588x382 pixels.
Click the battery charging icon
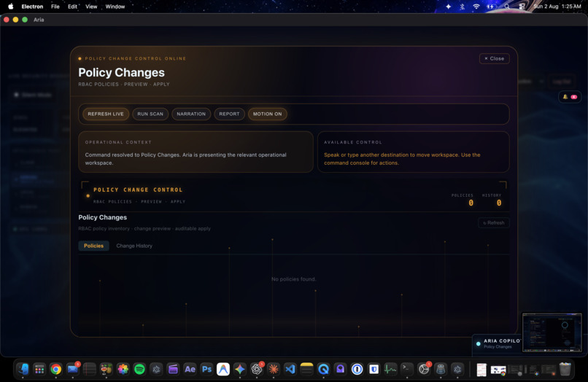pos(491,7)
